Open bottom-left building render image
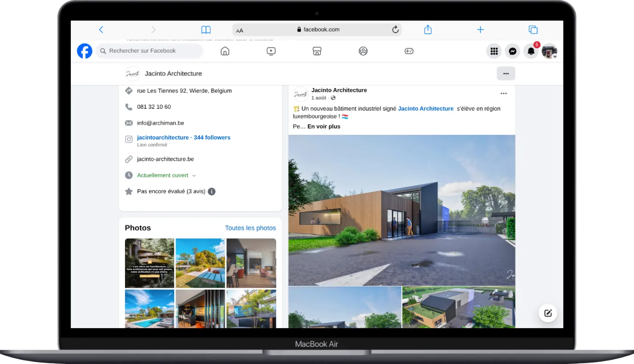Viewport: 634px width, 364px height. click(345, 308)
